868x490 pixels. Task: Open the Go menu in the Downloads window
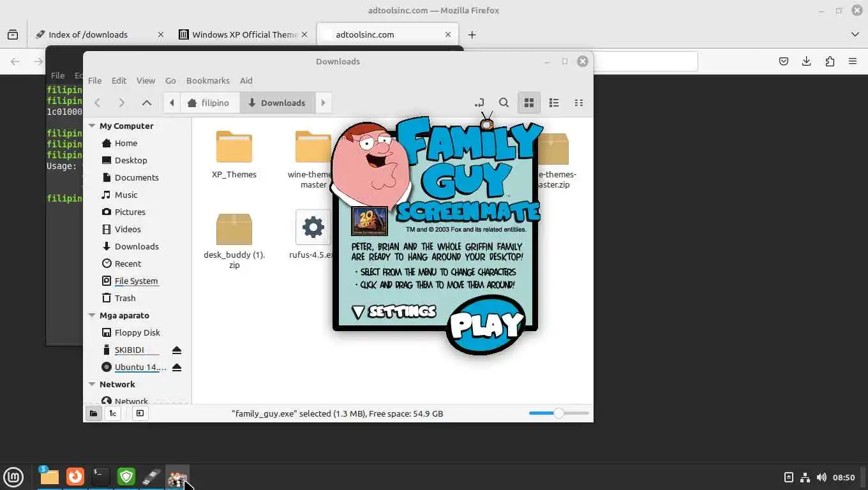[x=170, y=80]
